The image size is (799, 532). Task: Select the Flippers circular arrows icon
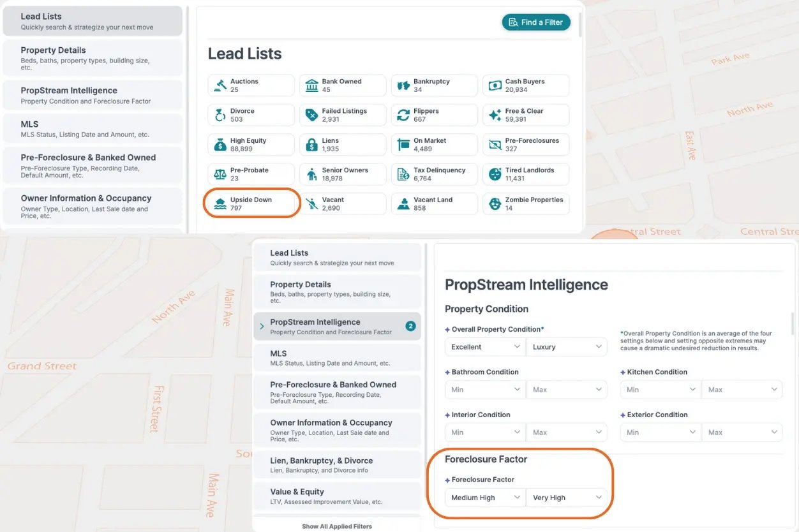click(403, 114)
